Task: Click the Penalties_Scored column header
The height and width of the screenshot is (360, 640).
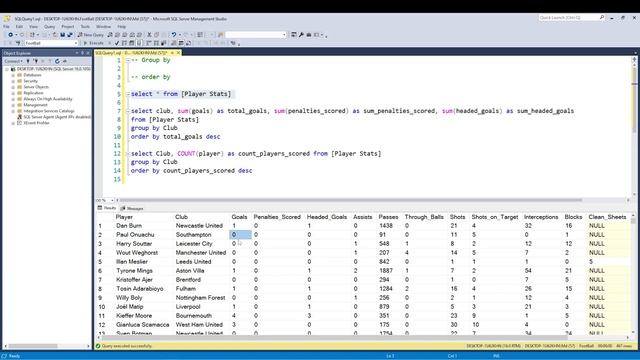Action: pos(277,217)
